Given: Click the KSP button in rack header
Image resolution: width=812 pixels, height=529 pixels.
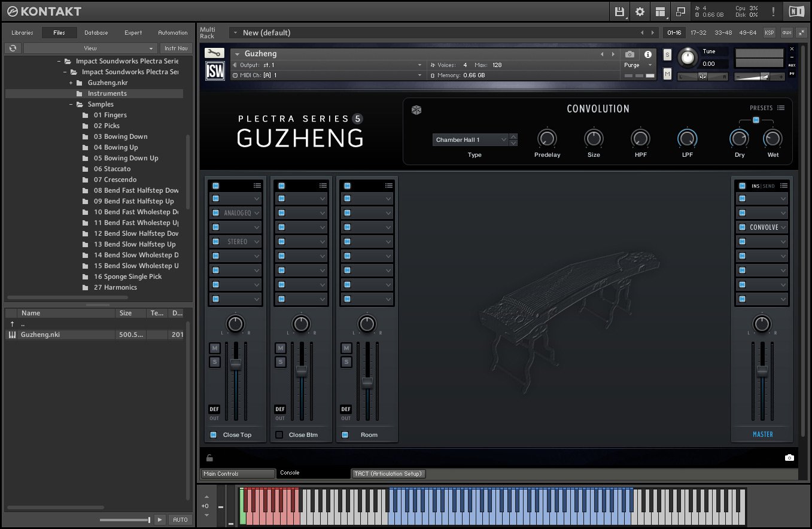Looking at the screenshot, I should [x=769, y=32].
